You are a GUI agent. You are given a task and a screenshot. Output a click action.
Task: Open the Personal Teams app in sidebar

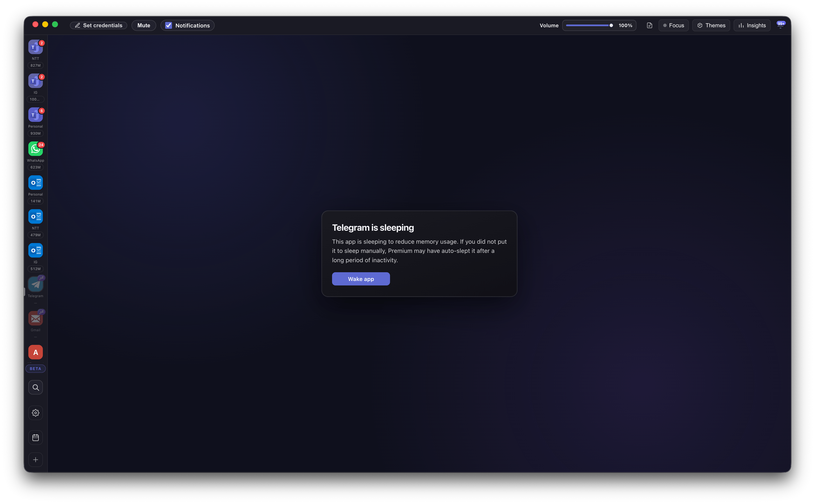(x=35, y=115)
